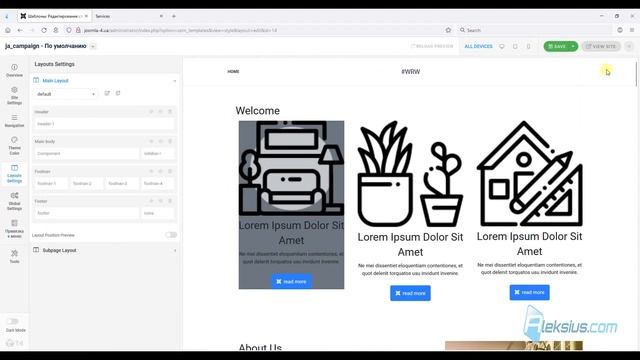Select the Layouts Settings sidebar item
Screen dimensions: 640x360
click(14, 174)
